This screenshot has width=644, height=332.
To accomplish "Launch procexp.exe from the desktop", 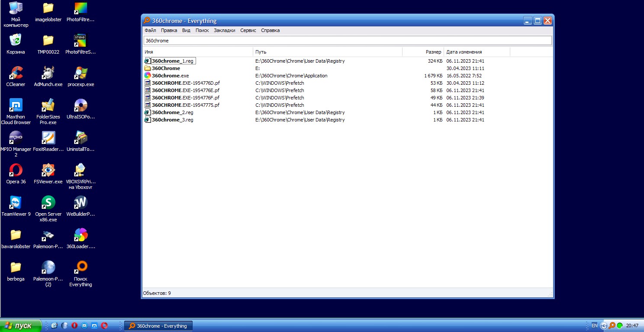I will (80, 77).
